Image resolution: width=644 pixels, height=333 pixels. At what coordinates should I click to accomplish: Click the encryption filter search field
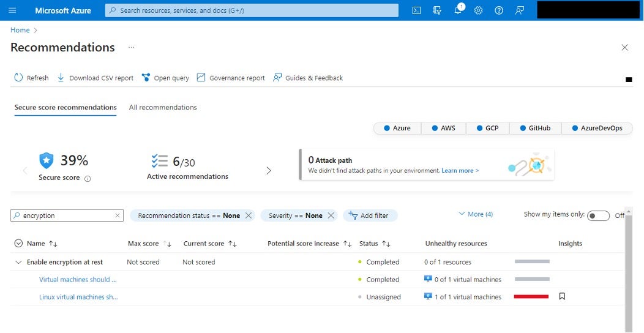pyautogui.click(x=67, y=215)
